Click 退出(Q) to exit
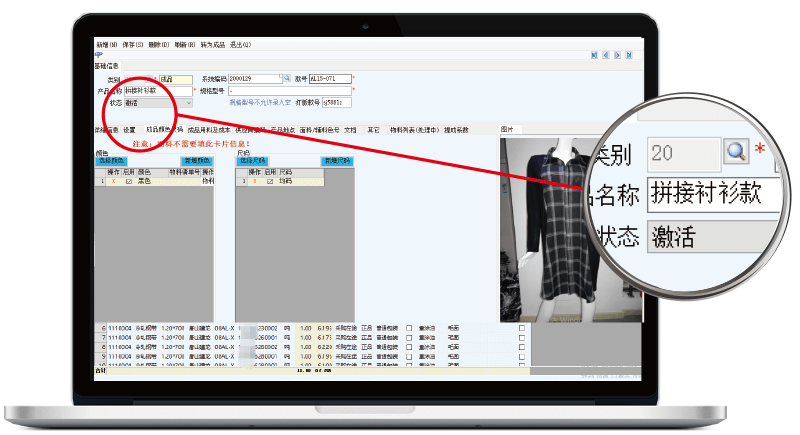800x435 pixels. coord(240,45)
